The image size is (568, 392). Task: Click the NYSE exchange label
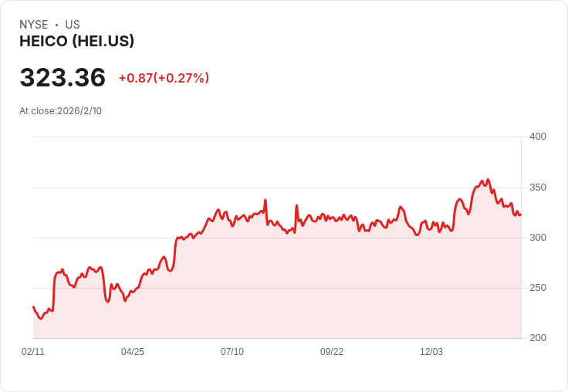(x=33, y=25)
